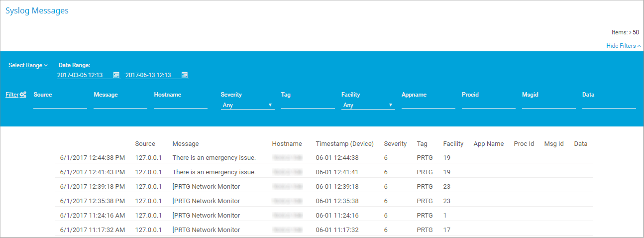Click into the Message filter field

[x=120, y=105]
